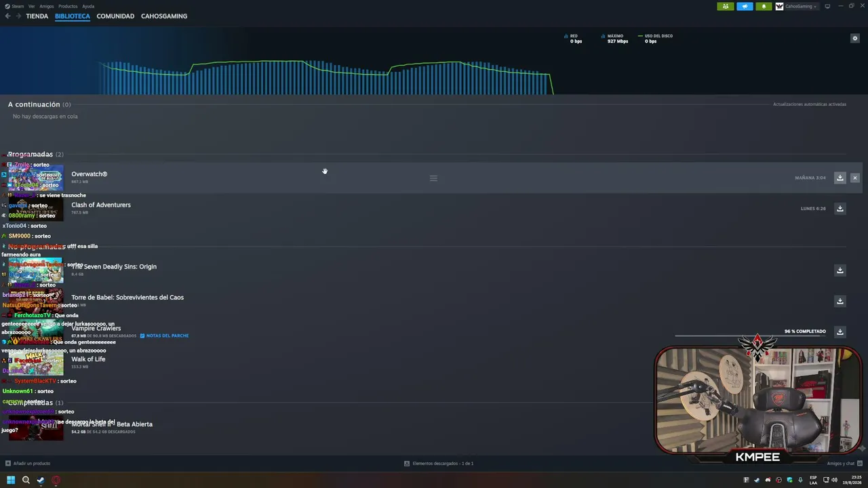Open the Walk of Life thumbnail
This screenshot has width=868, height=488.
[x=36, y=363]
